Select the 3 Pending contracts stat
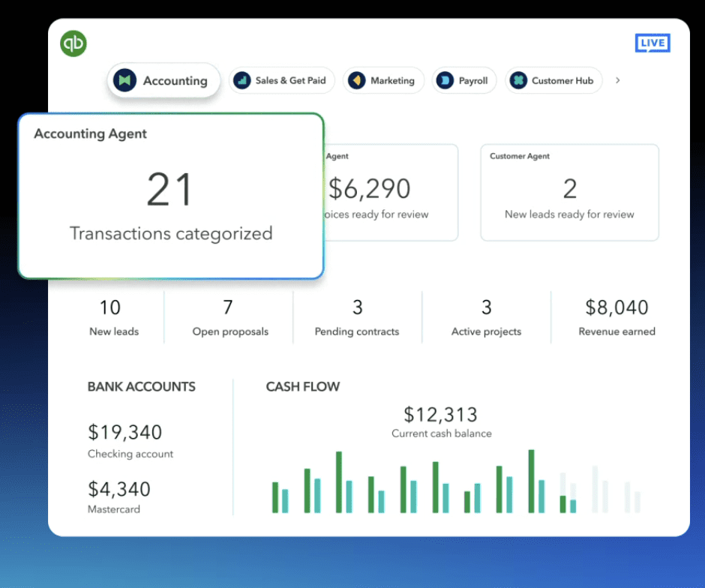 coord(357,317)
